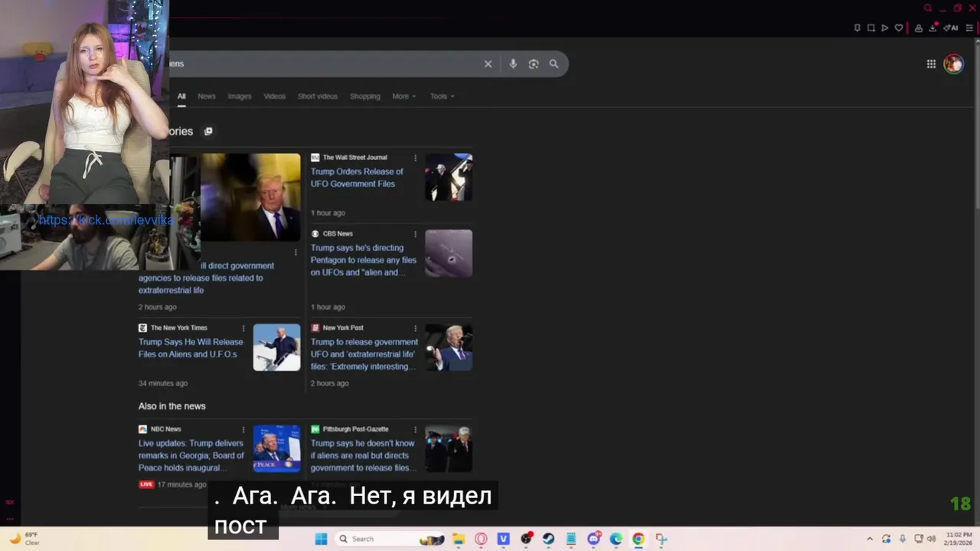Click the Pittsburgh Post-Gazette story thumbnail
Screen dimensions: 980x551
[449, 449]
